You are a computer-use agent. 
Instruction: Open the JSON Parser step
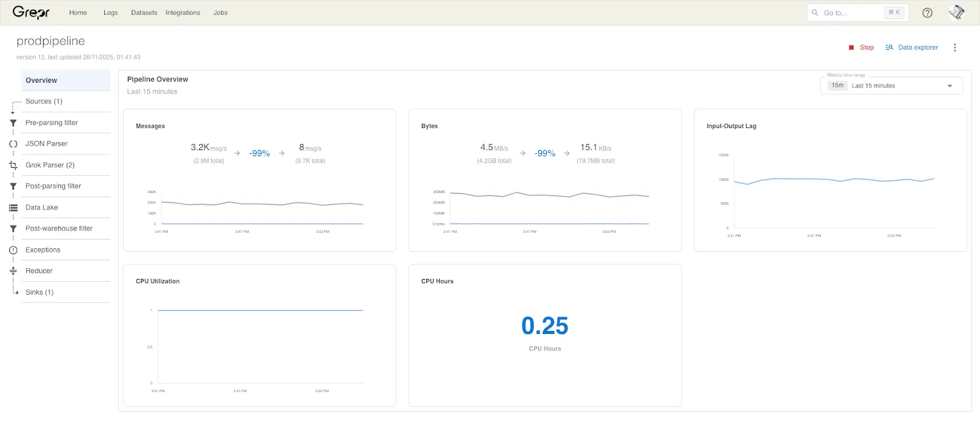(x=66, y=144)
